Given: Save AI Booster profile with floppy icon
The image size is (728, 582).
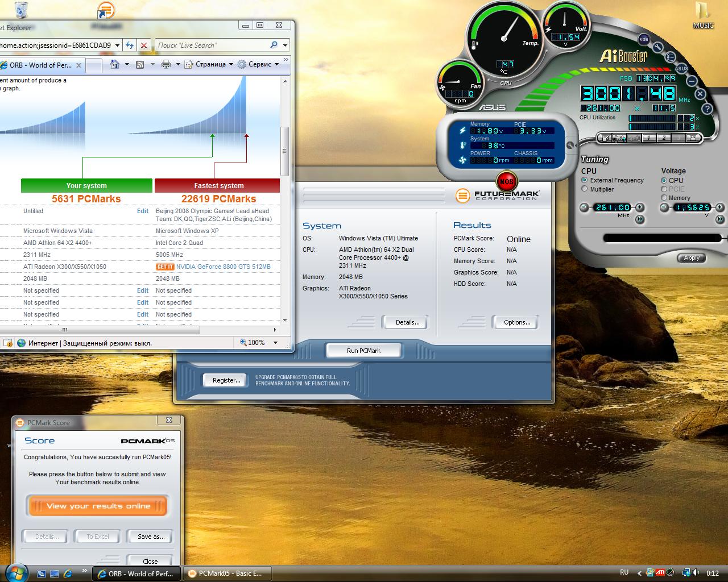Looking at the screenshot, I should [693, 138].
